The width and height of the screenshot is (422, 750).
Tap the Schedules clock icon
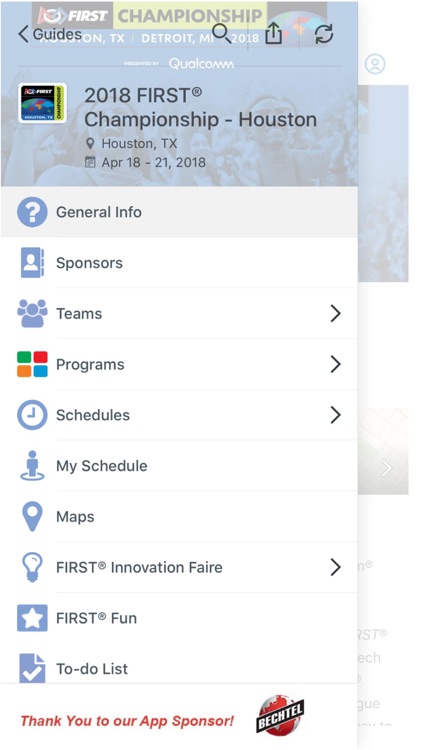tap(32, 415)
